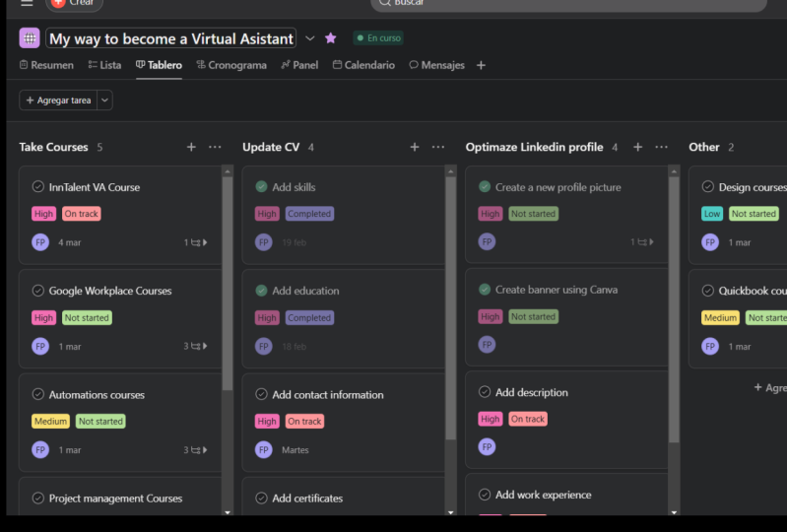
Task: Uncheck completed Add skills task
Action: (261, 187)
